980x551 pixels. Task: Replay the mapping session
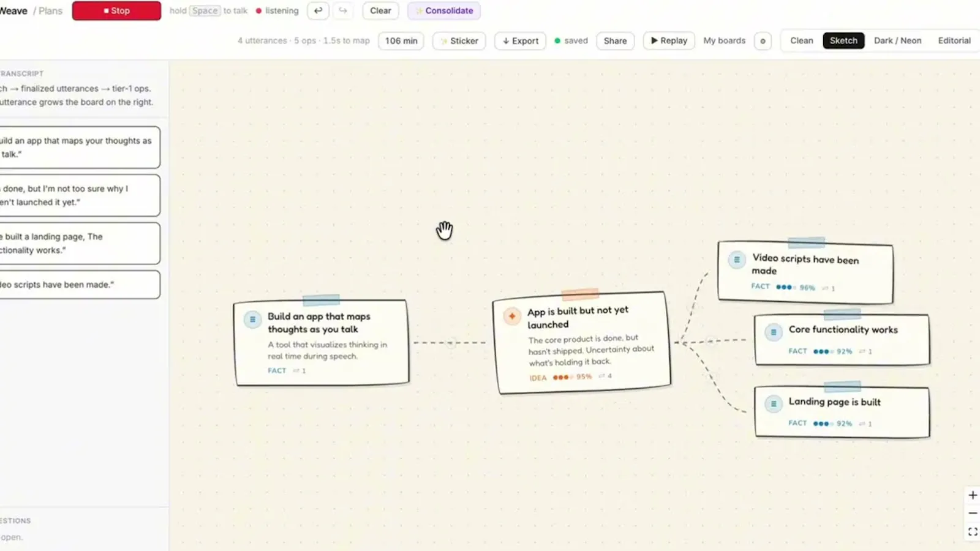point(669,40)
